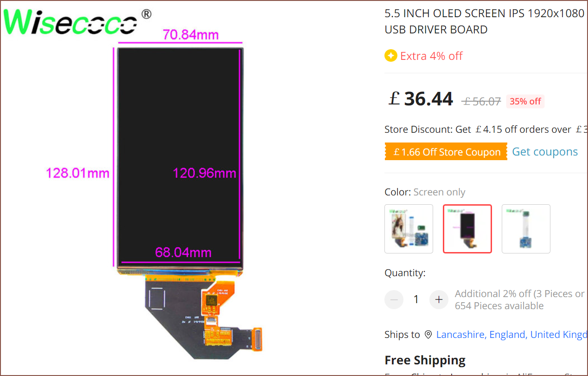
Task: Pick the driver board only variant thumbnail
Action: (x=526, y=229)
